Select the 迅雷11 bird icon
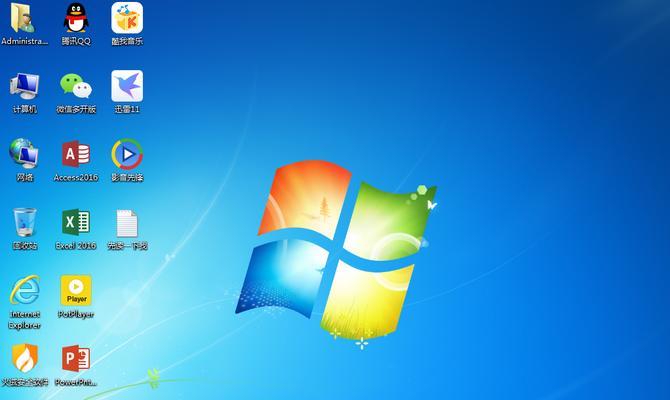 pyautogui.click(x=127, y=86)
